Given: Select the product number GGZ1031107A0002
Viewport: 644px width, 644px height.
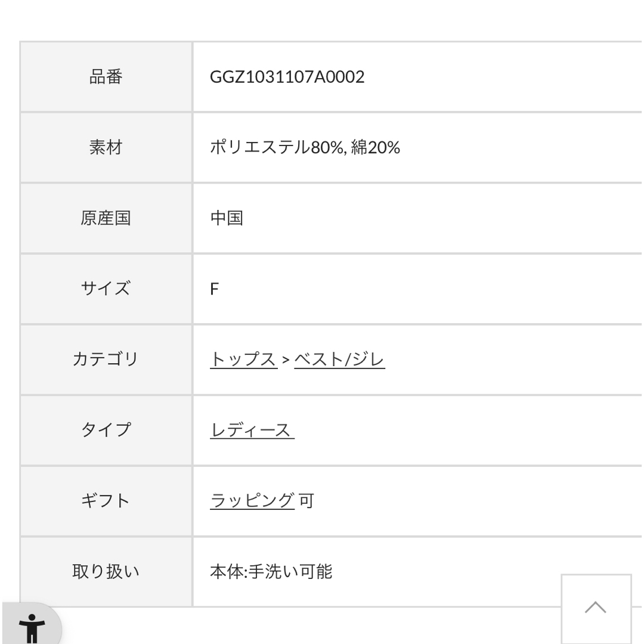Looking at the screenshot, I should coord(287,77).
